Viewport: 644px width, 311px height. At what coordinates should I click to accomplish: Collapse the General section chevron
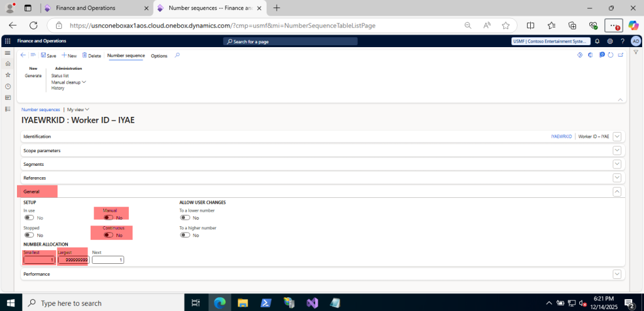tap(617, 192)
